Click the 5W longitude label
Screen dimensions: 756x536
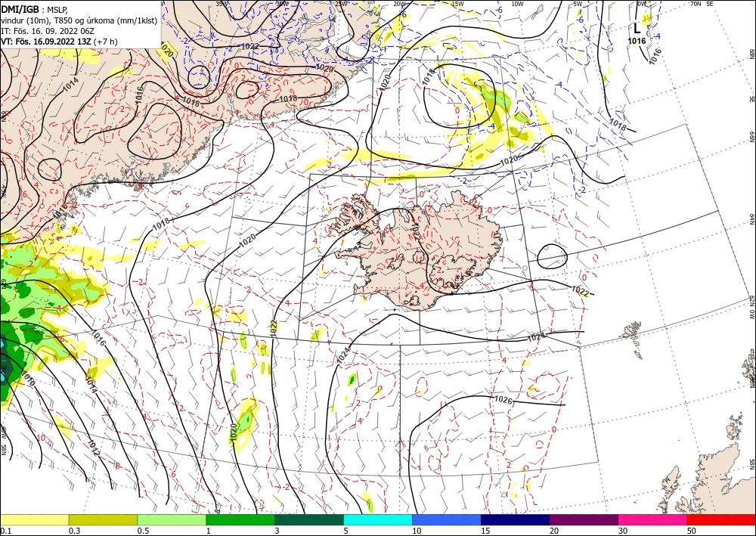pos(578,4)
